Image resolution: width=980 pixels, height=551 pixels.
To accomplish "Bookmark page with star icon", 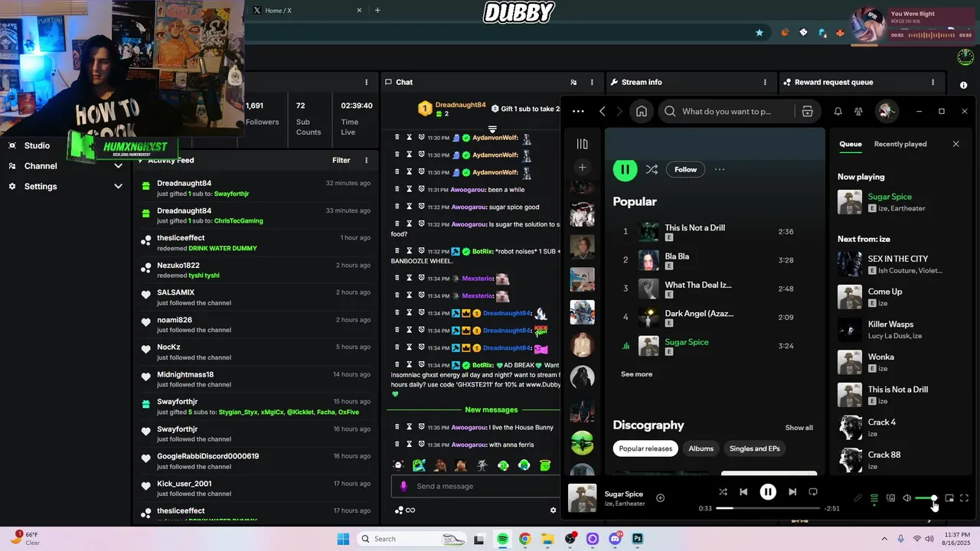I will click(759, 33).
